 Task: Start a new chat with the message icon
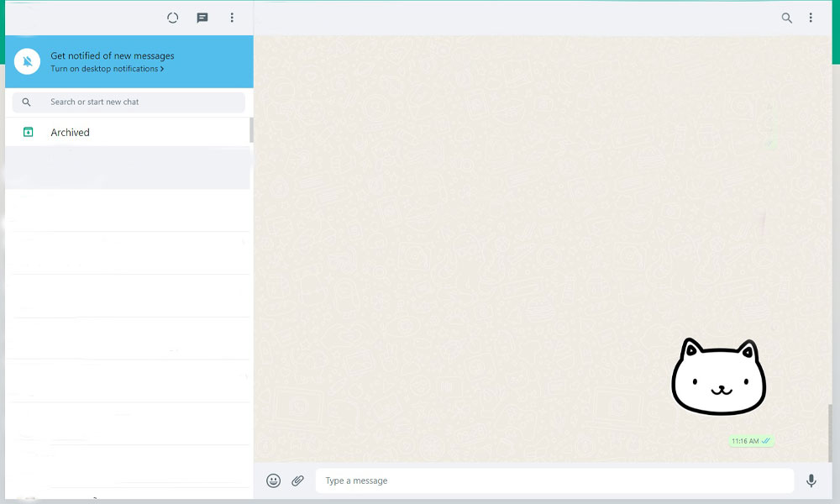(202, 18)
